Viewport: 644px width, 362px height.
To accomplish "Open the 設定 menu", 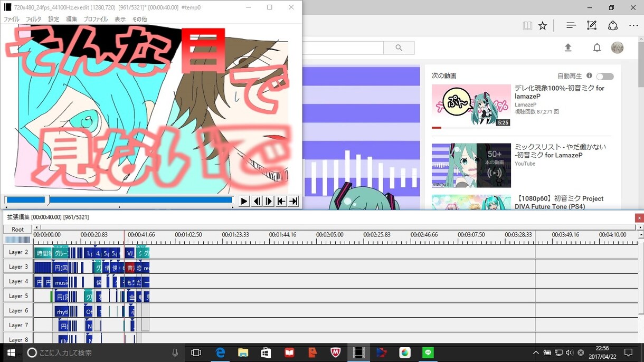I will [54, 19].
